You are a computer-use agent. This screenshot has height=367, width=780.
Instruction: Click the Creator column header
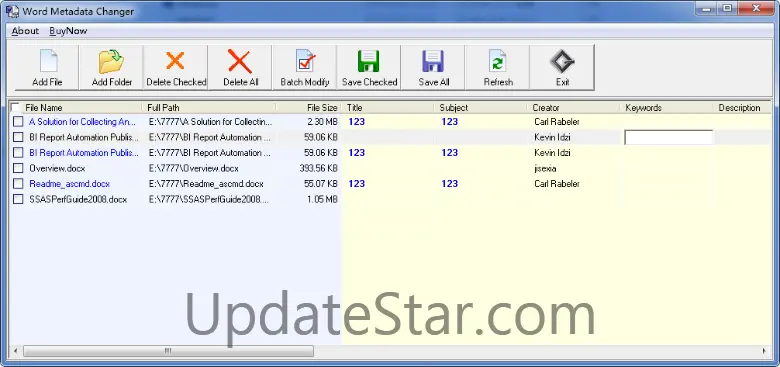[x=574, y=107]
